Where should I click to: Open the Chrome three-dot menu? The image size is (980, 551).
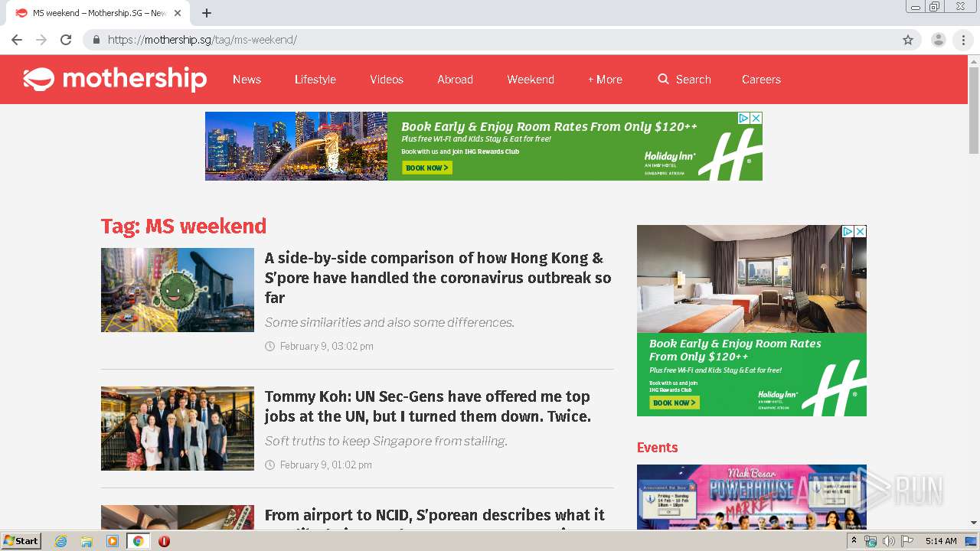click(963, 40)
